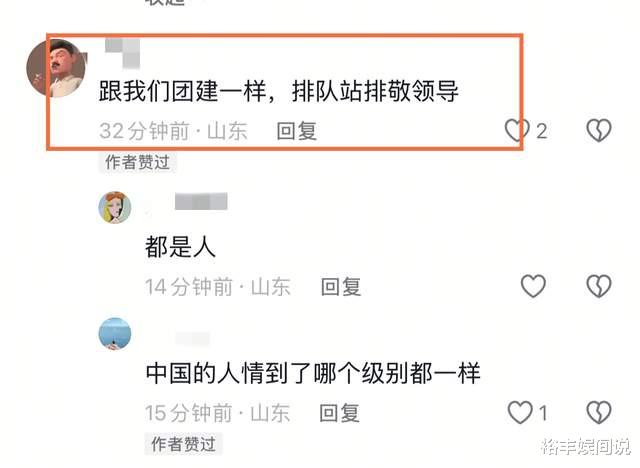The width and height of the screenshot is (640, 468).
Task: Open the blue sky avatar profile
Action: click(115, 334)
